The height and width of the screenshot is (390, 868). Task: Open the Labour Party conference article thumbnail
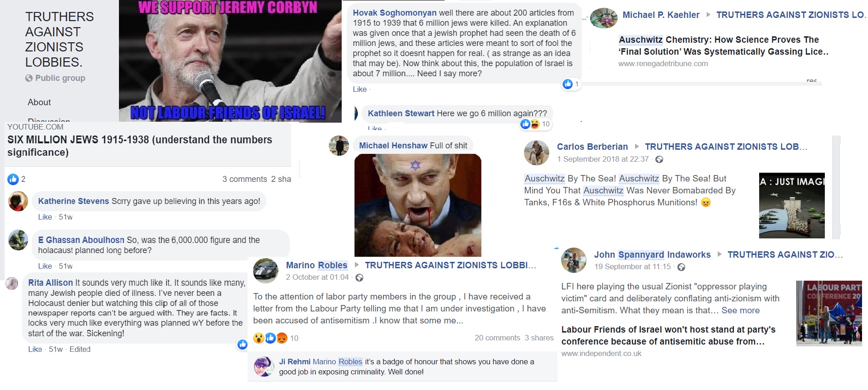[x=829, y=313]
